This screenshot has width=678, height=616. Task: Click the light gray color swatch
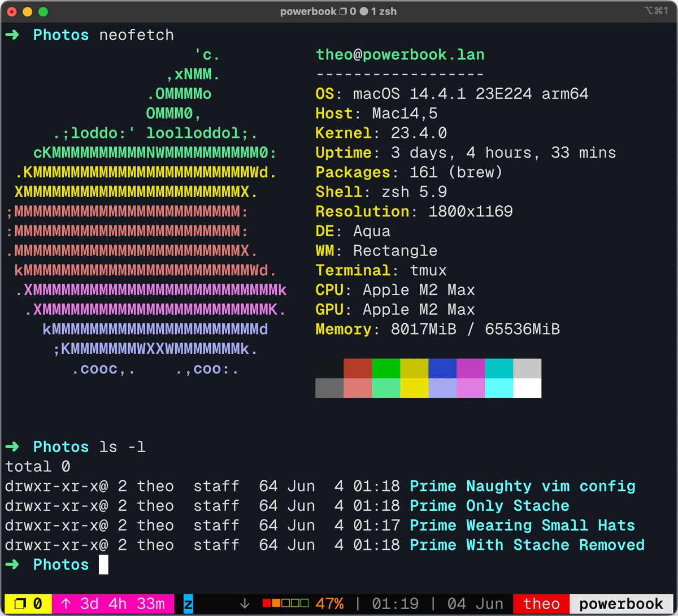527,368
